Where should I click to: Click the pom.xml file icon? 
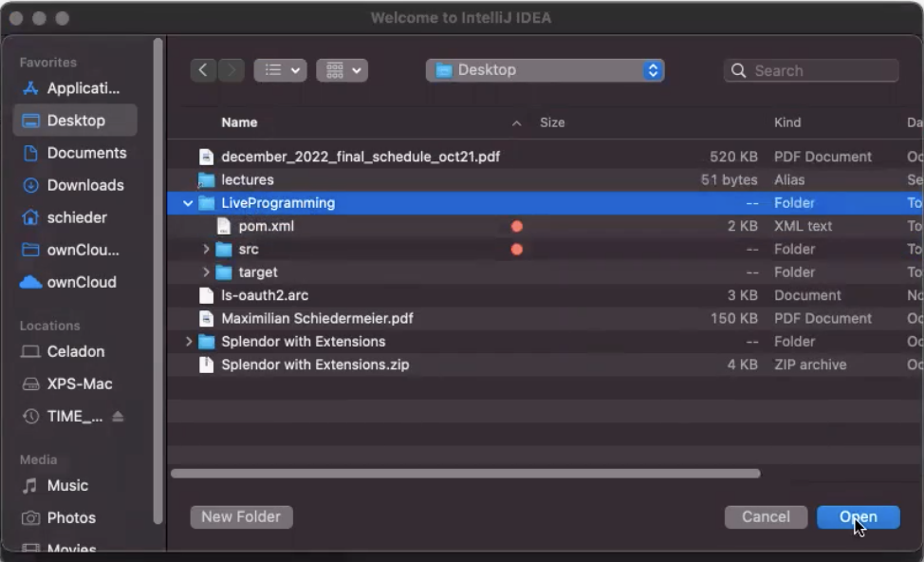pos(223,226)
